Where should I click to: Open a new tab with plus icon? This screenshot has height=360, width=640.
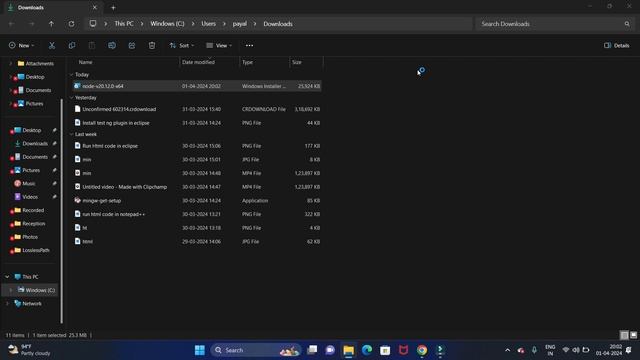113,7
